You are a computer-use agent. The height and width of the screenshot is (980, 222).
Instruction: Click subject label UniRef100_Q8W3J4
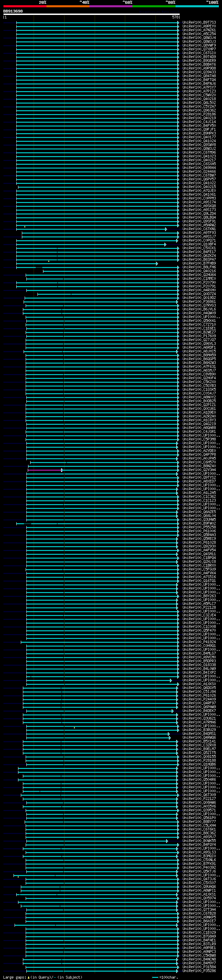[199, 38]
